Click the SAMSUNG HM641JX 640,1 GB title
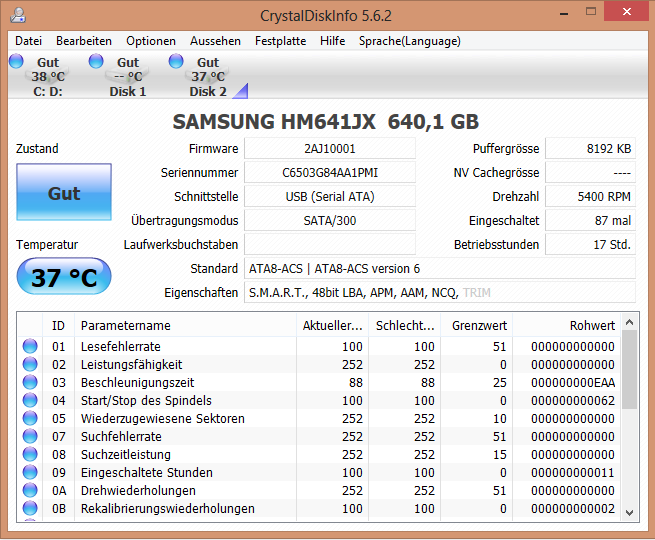This screenshot has width=655, height=540. [x=325, y=122]
